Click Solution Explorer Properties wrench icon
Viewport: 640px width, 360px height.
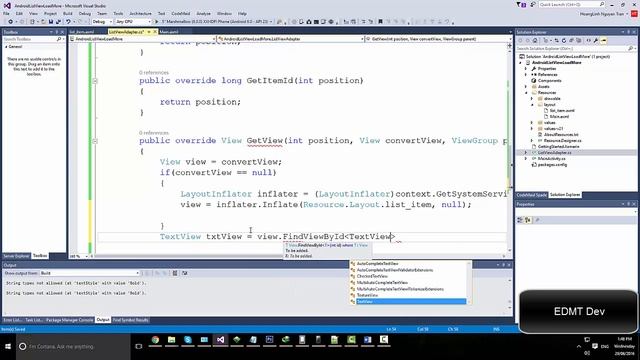tap(596, 41)
